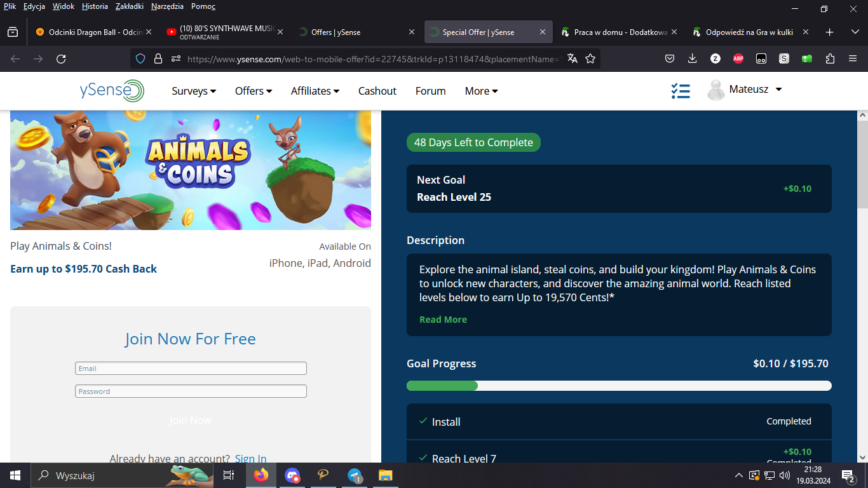Click the Windows taskbar search box
Image resolution: width=868 pixels, height=488 pixels.
pyautogui.click(x=123, y=475)
